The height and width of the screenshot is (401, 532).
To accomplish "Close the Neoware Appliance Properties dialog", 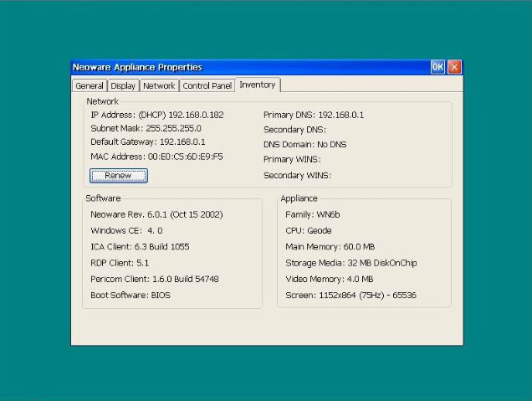I will tap(454, 67).
